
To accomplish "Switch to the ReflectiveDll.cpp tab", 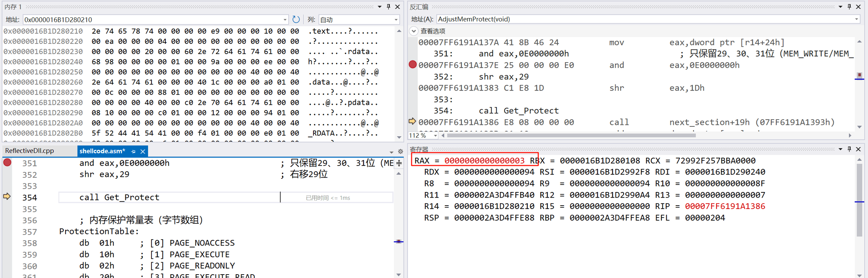I will point(29,151).
